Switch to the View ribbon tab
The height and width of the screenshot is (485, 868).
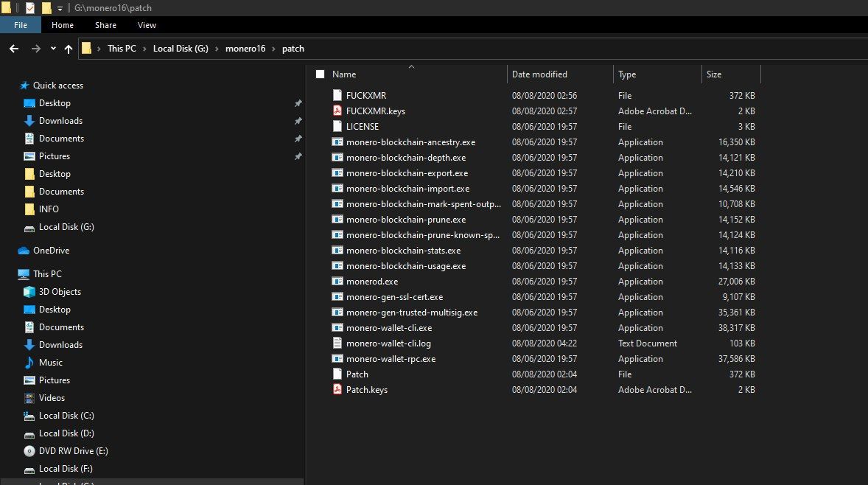tap(147, 25)
